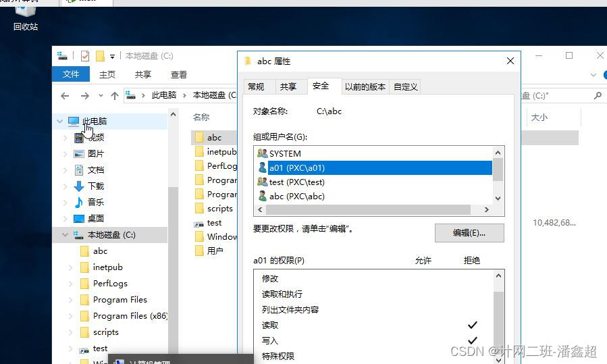Select PerfLogs in the navigation tree
Image resolution: width=607 pixels, height=364 pixels.
tap(110, 284)
